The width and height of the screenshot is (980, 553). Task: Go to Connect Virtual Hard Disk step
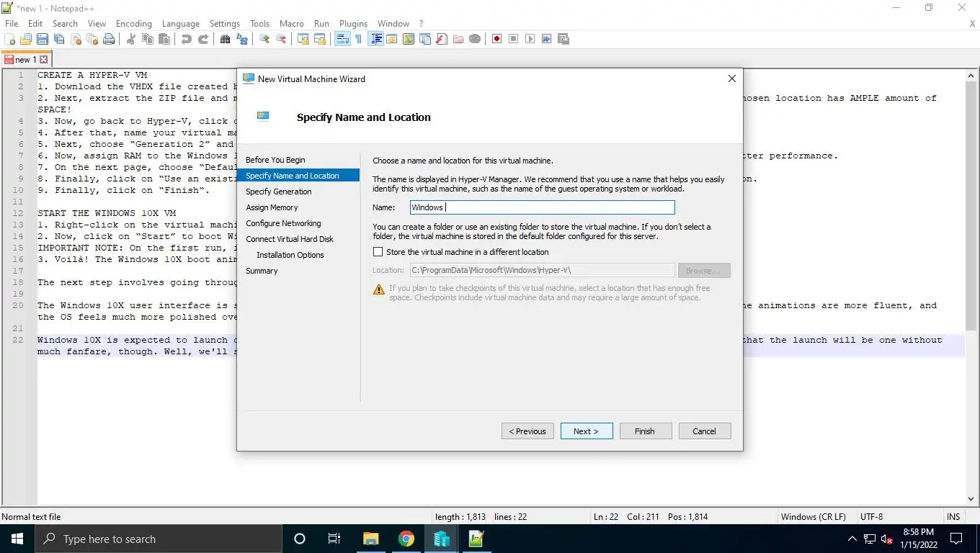coord(290,239)
